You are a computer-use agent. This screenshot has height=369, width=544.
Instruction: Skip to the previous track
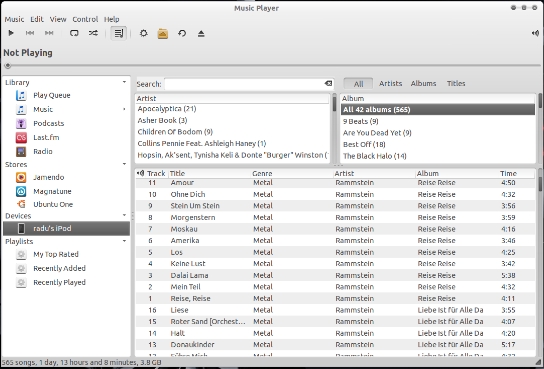[30, 33]
